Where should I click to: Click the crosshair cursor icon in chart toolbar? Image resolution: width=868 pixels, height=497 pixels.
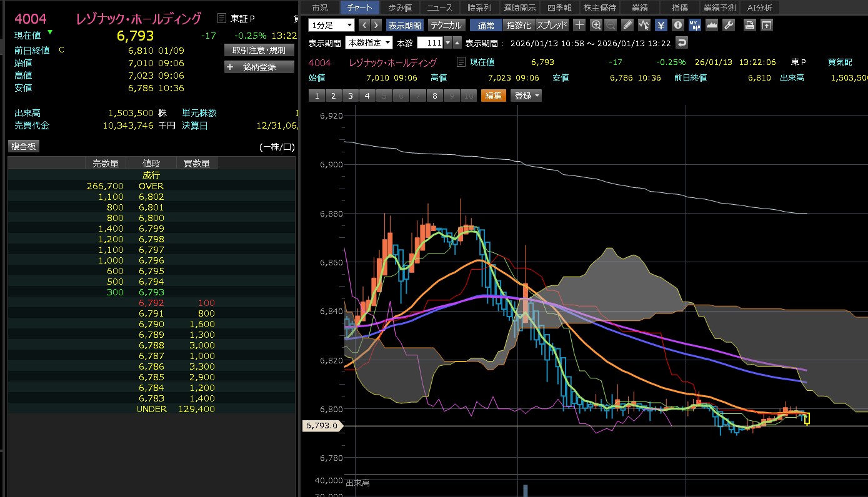point(579,25)
